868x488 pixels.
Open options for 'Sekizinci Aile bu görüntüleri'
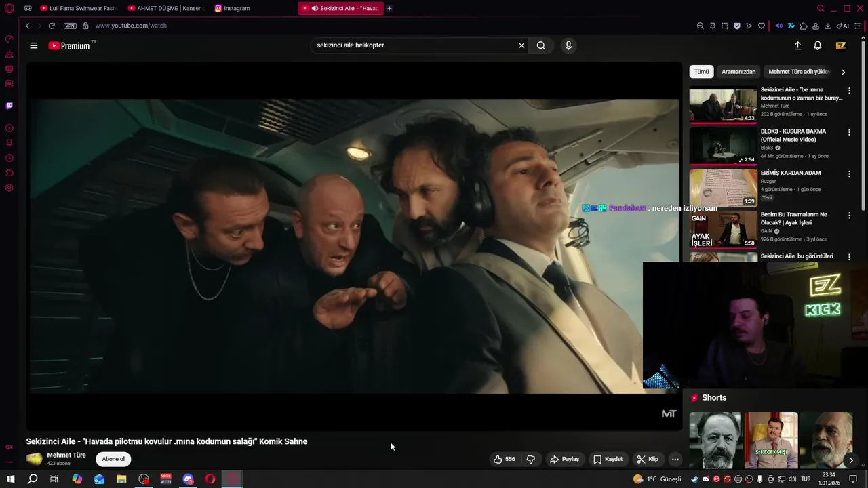(849, 257)
